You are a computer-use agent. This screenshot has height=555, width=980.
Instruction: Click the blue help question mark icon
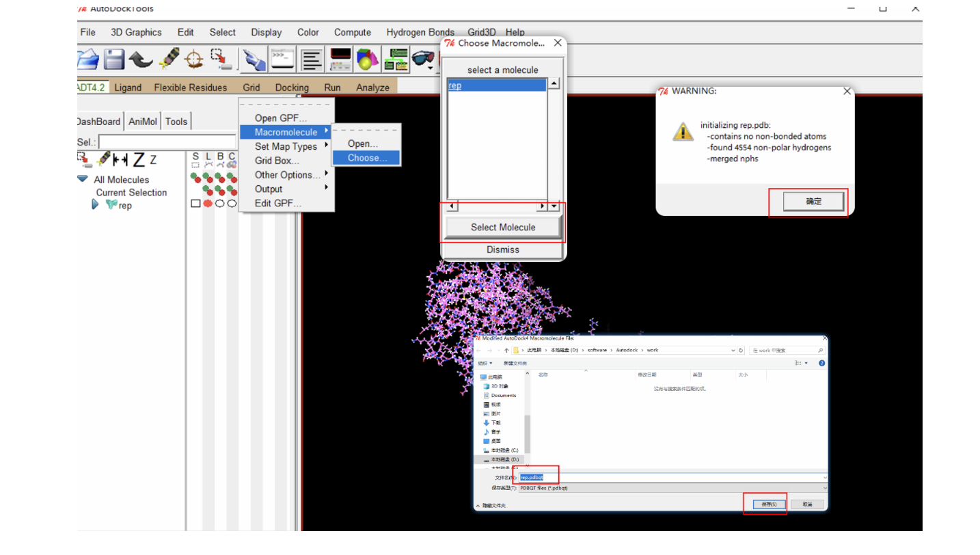pyautogui.click(x=821, y=363)
